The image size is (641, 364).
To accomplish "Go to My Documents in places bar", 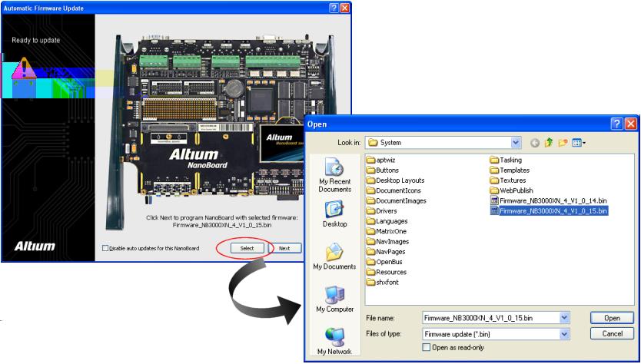I will point(335,256).
